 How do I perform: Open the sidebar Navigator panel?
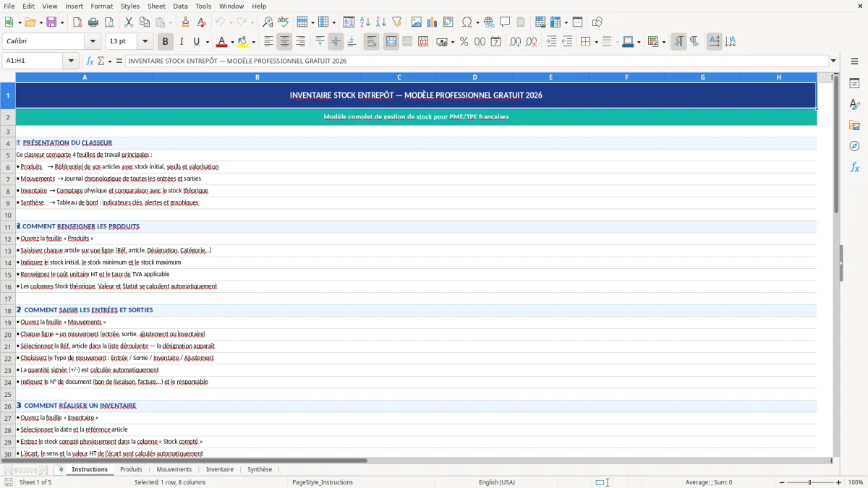[854, 146]
